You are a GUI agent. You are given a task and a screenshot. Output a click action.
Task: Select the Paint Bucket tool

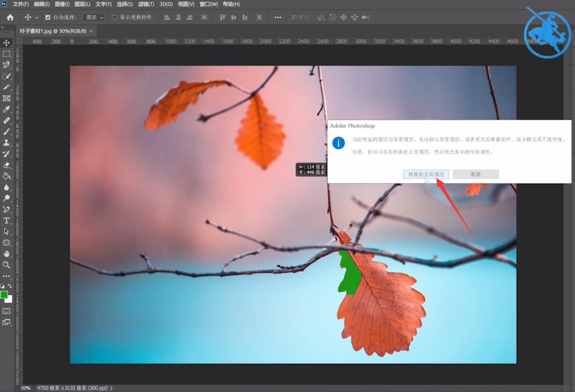6,176
